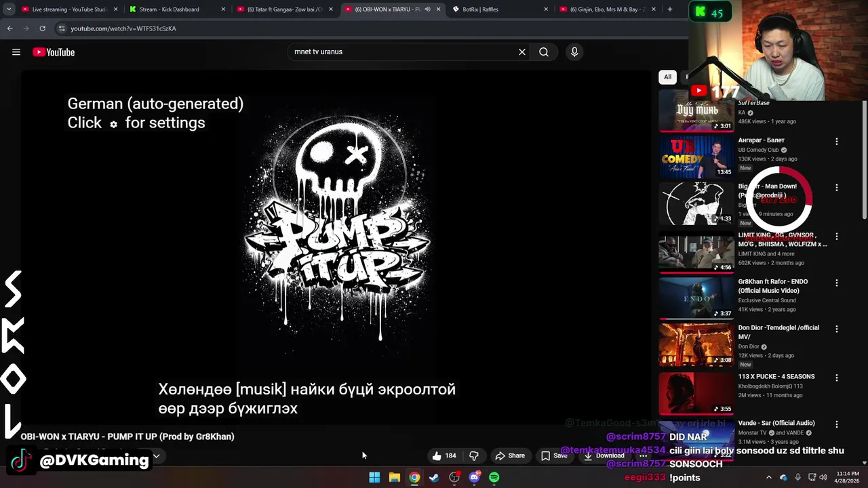Open LIMIT KING, OG, GVNSOR video thumbnail
The width and height of the screenshot is (868, 488).
[696, 252]
